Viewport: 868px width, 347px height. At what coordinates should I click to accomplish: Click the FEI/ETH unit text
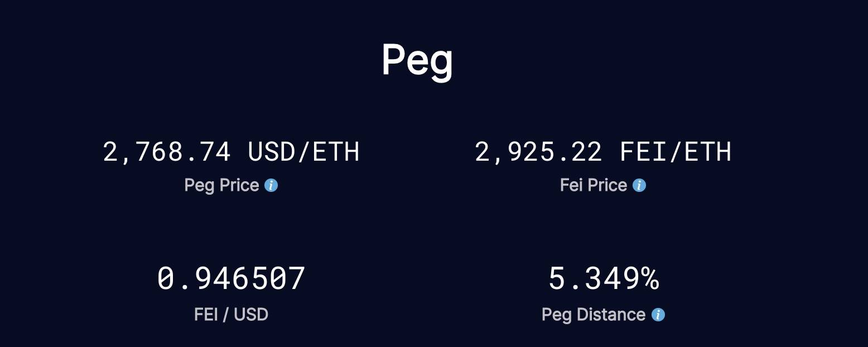[x=676, y=152]
